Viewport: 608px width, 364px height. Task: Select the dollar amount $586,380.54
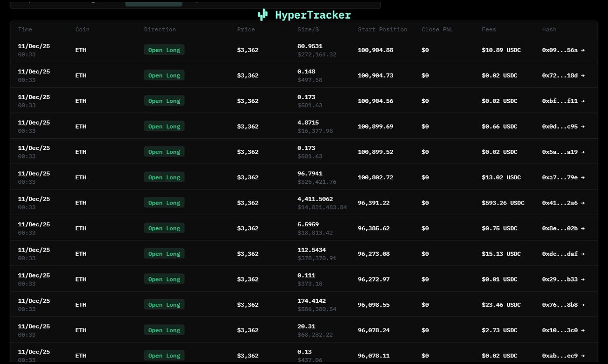coord(317,309)
